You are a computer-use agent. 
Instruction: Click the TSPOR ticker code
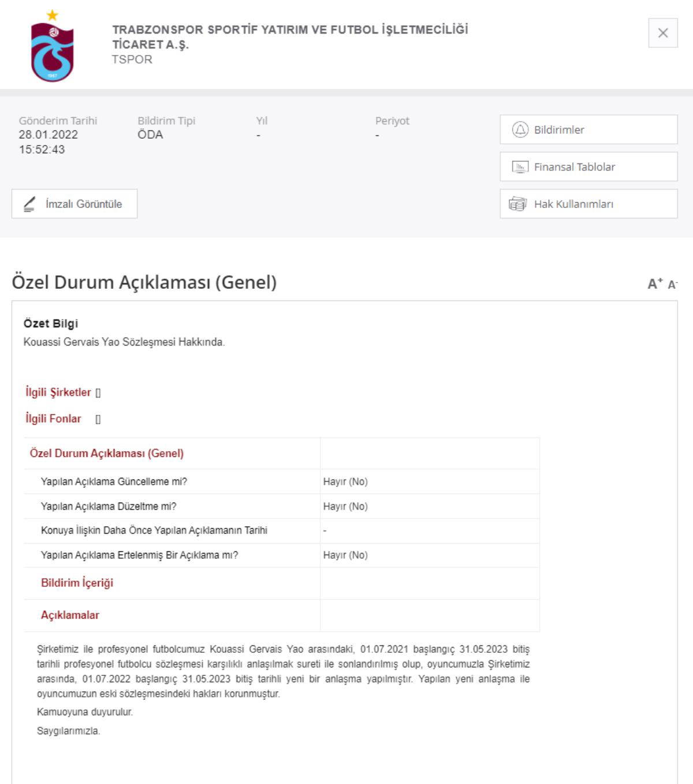tap(132, 60)
